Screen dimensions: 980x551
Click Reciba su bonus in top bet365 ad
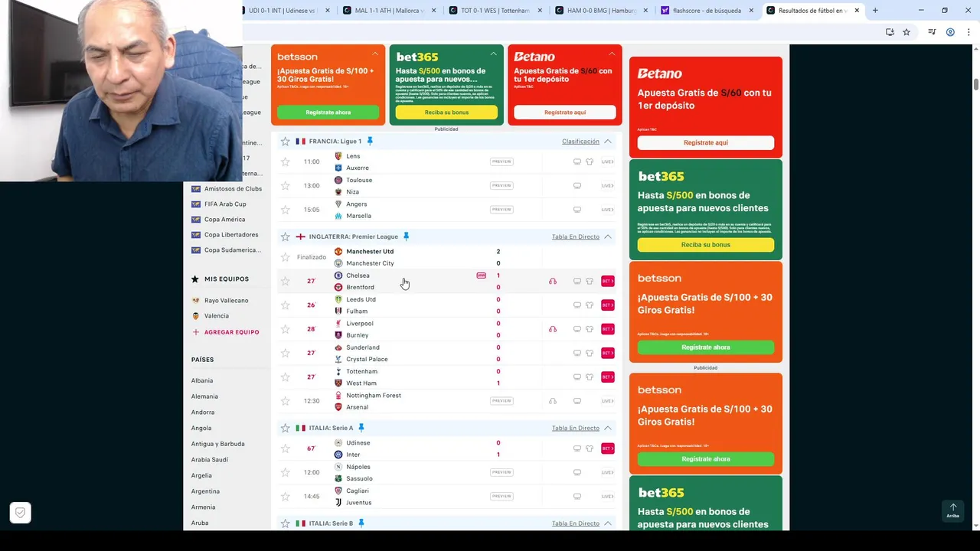(x=446, y=112)
